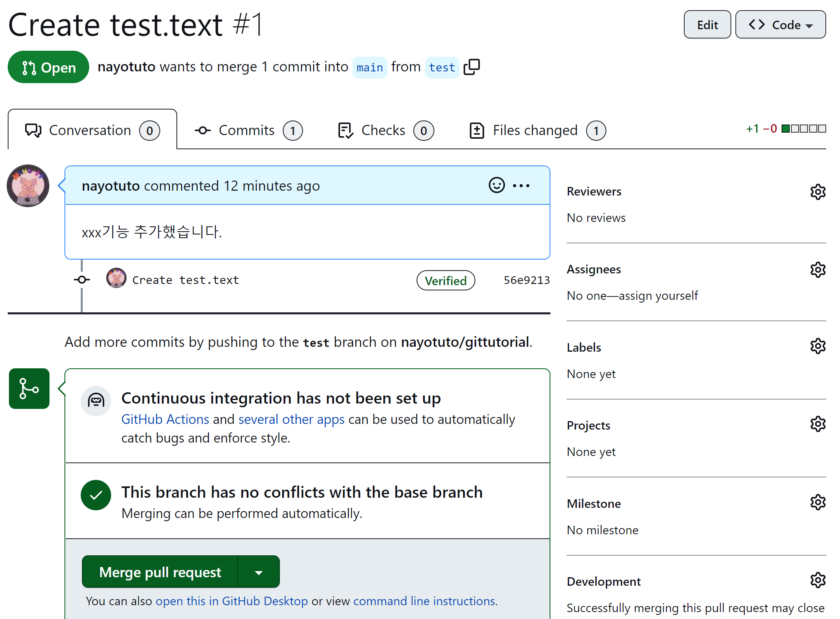
Task: Open Projects gear settings
Action: [x=818, y=424]
